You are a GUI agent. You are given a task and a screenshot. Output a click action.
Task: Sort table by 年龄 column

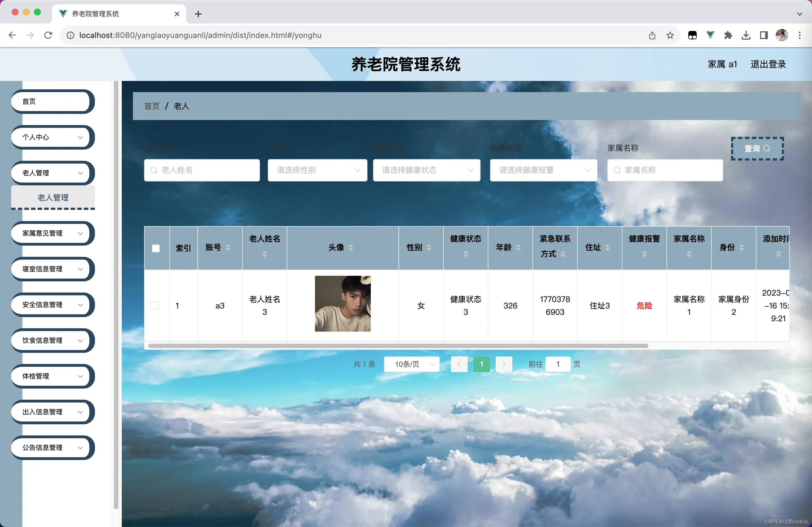[519, 248]
